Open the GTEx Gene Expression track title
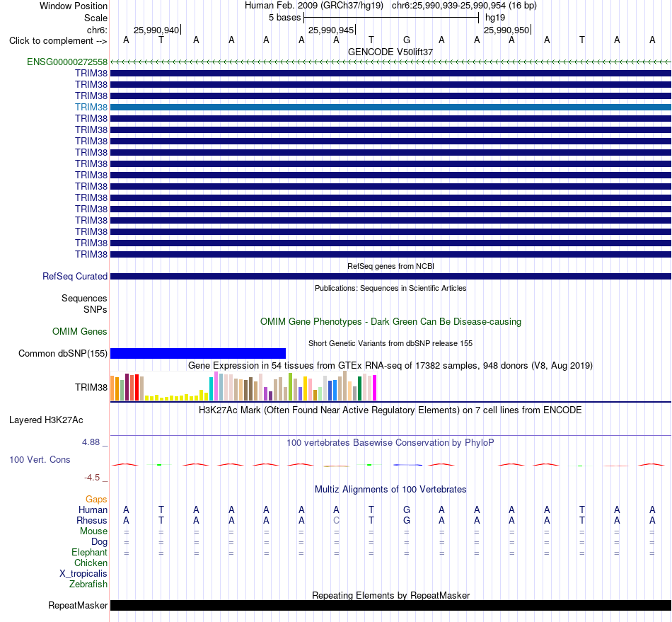 (x=390, y=366)
